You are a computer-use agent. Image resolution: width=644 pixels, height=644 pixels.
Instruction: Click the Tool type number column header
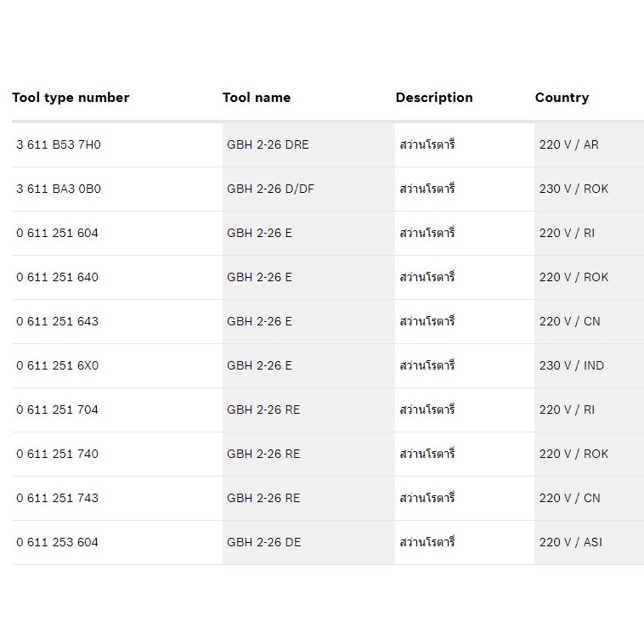(x=71, y=98)
